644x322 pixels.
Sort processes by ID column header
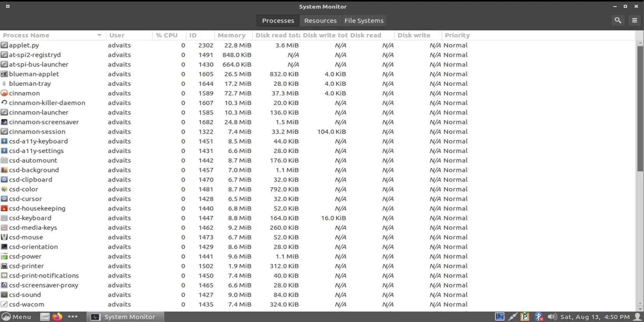200,35
